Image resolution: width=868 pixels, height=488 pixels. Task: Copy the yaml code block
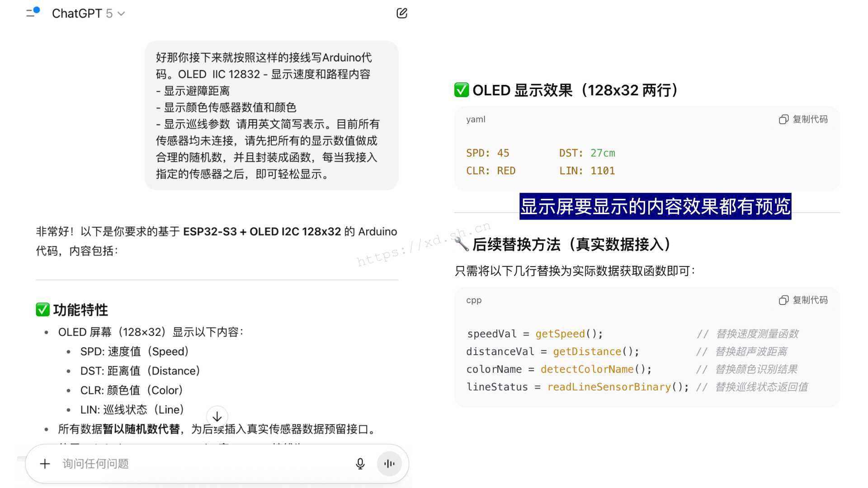(x=810, y=119)
